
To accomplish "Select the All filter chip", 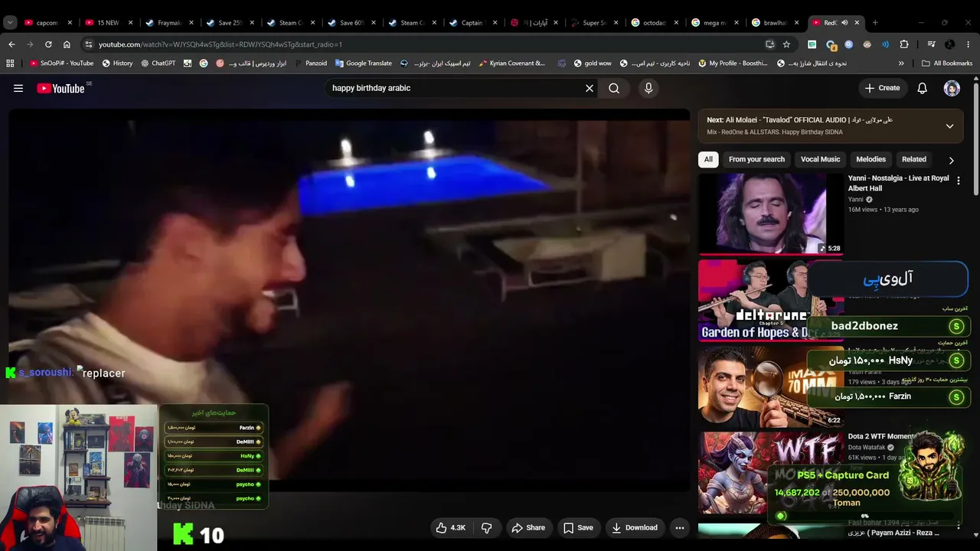I will point(708,159).
